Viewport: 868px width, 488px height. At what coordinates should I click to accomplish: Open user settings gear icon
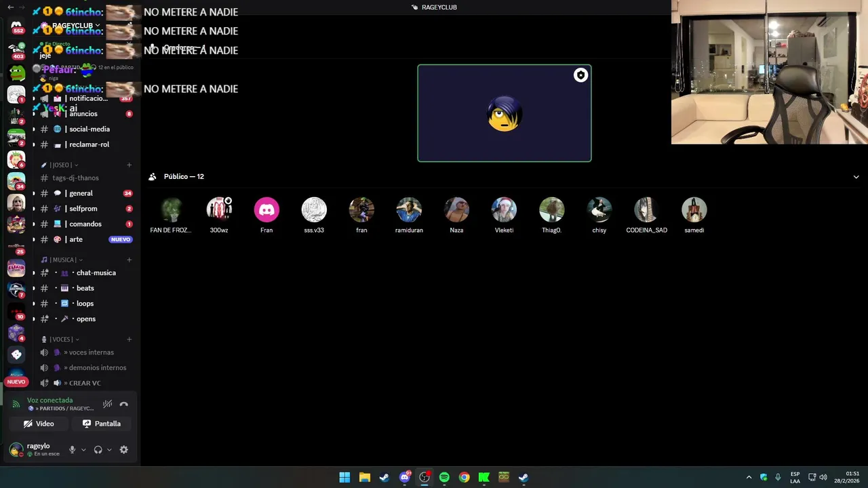point(123,449)
